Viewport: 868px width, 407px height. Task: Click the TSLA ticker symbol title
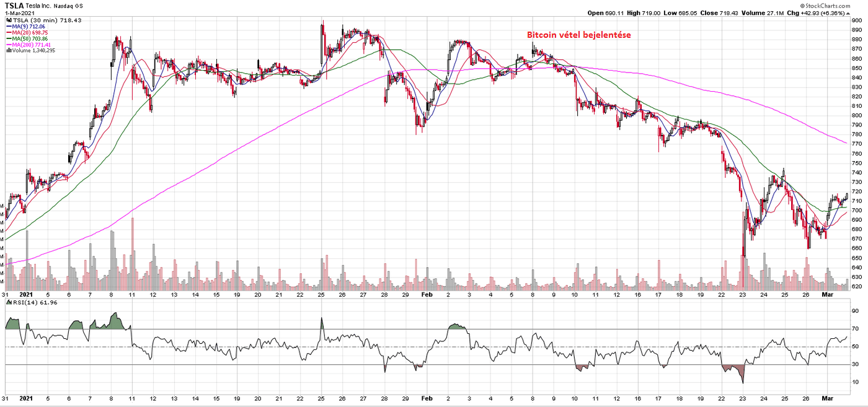point(14,6)
